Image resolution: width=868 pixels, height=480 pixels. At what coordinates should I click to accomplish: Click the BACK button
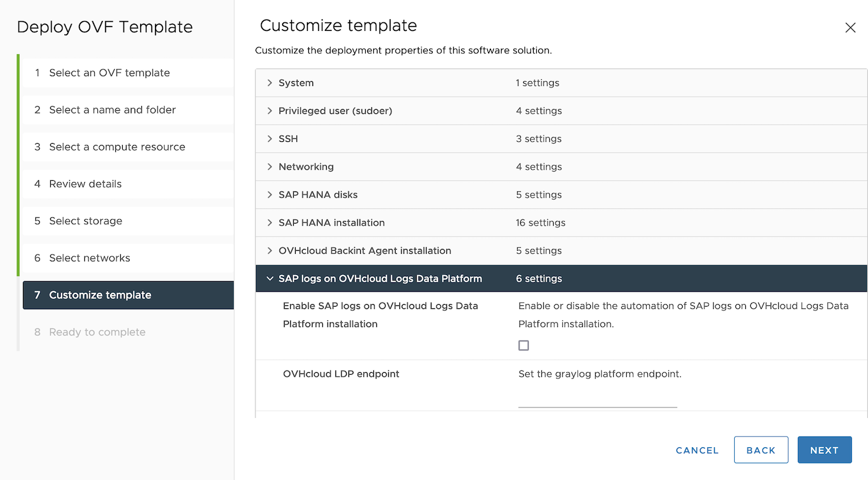click(761, 450)
